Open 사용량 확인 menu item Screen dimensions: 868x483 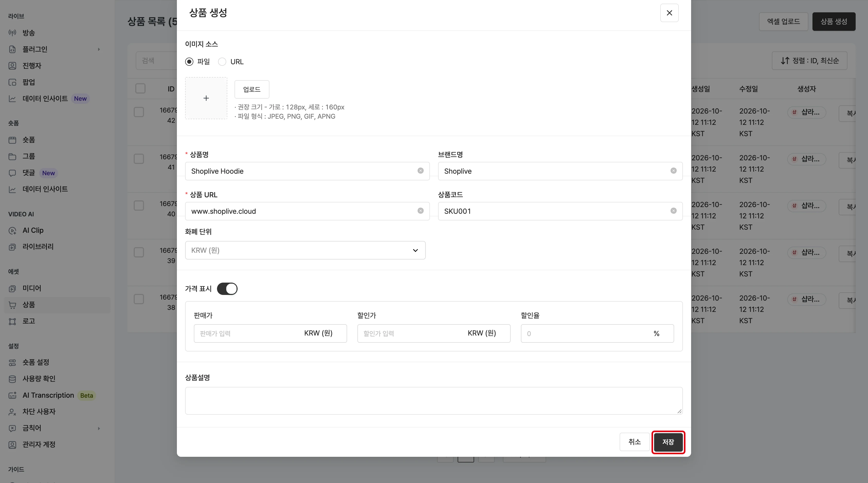(x=57, y=379)
